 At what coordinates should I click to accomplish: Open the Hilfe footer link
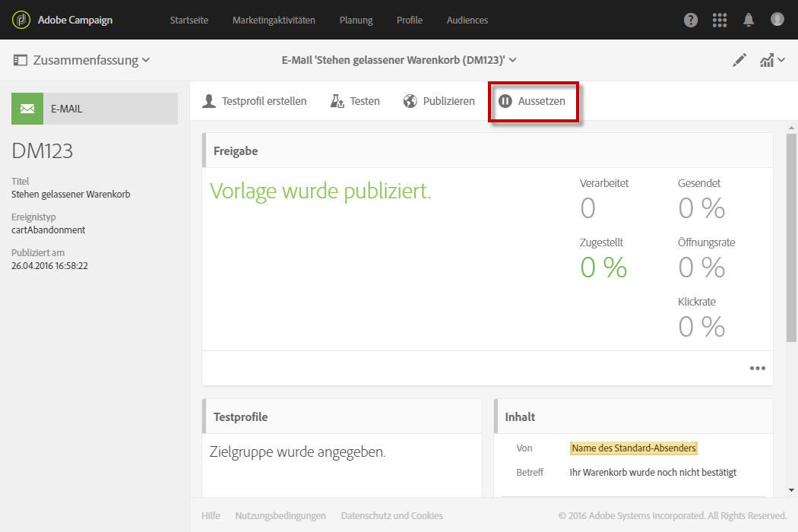coord(211,515)
